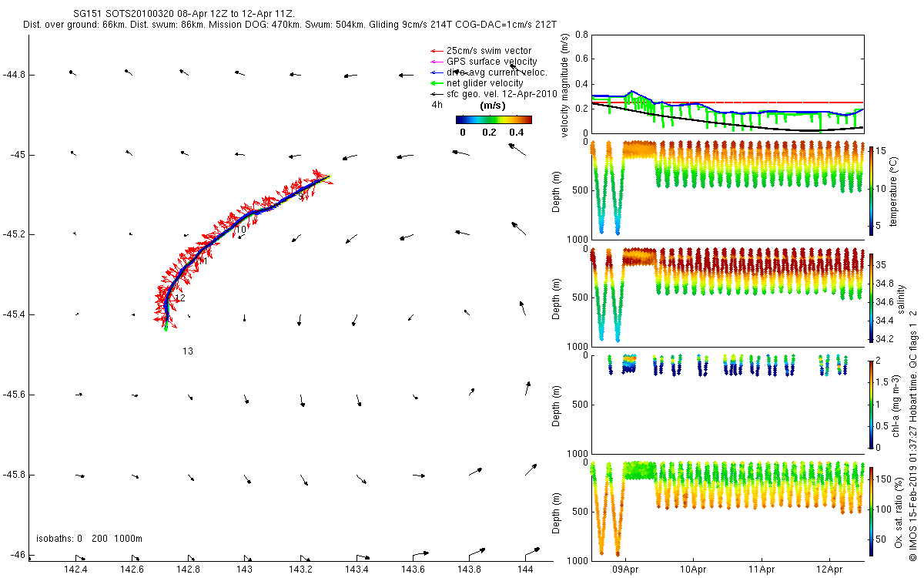The height and width of the screenshot is (578, 924).
Task: Click the southern green end of the glider track
Action: [x=166, y=328]
